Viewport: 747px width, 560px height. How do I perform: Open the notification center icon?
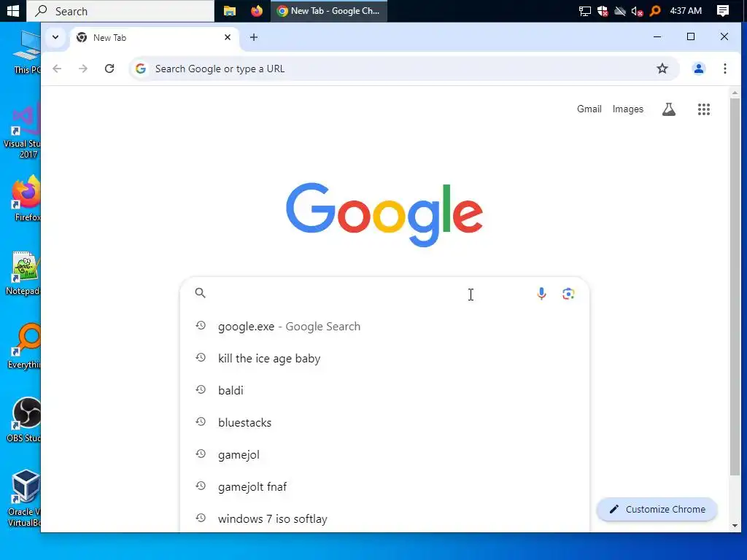click(722, 11)
